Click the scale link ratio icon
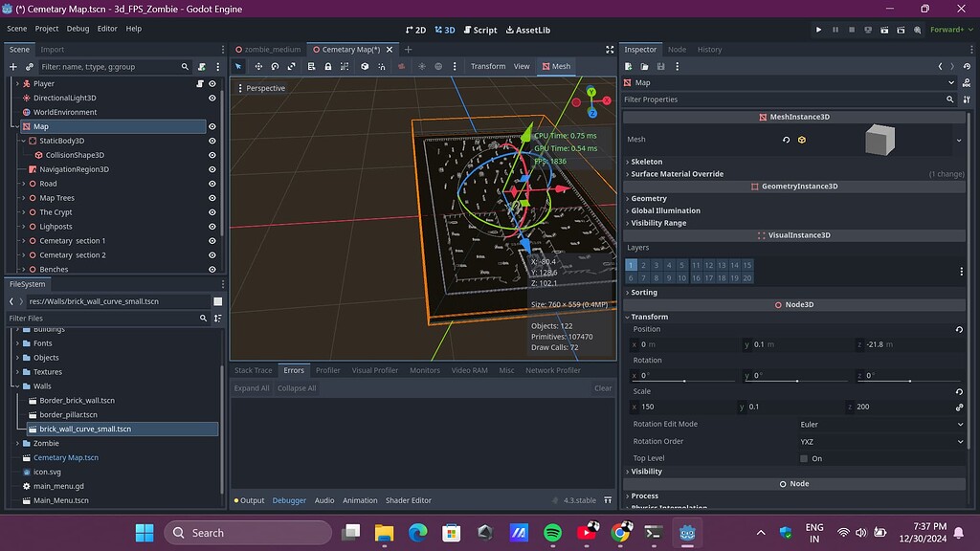Viewport: 980px width, 551px height. [959, 407]
